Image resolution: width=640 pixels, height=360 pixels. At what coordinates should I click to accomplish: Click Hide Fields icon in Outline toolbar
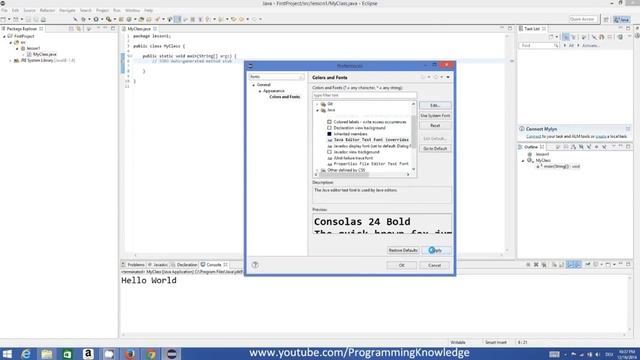(x=581, y=147)
